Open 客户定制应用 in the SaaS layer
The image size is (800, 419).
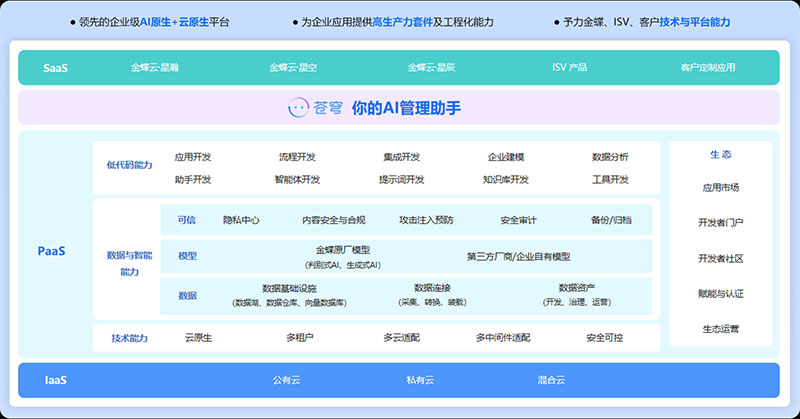tap(707, 68)
